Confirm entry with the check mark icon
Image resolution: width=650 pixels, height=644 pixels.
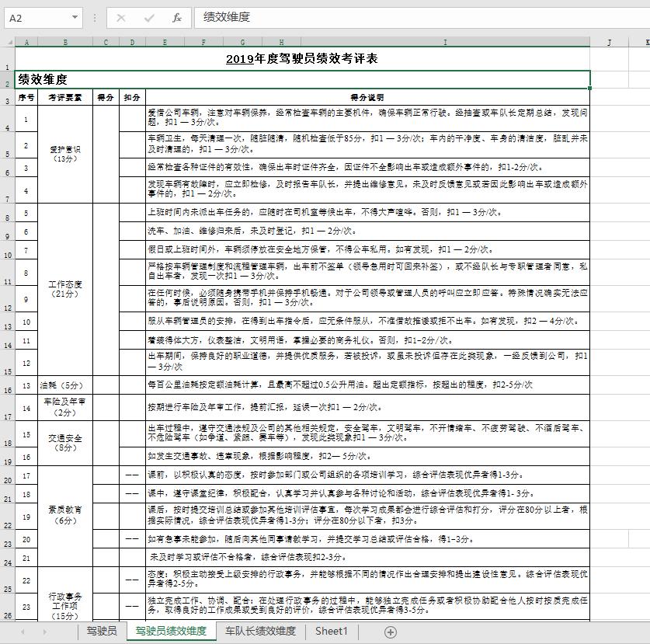149,17
